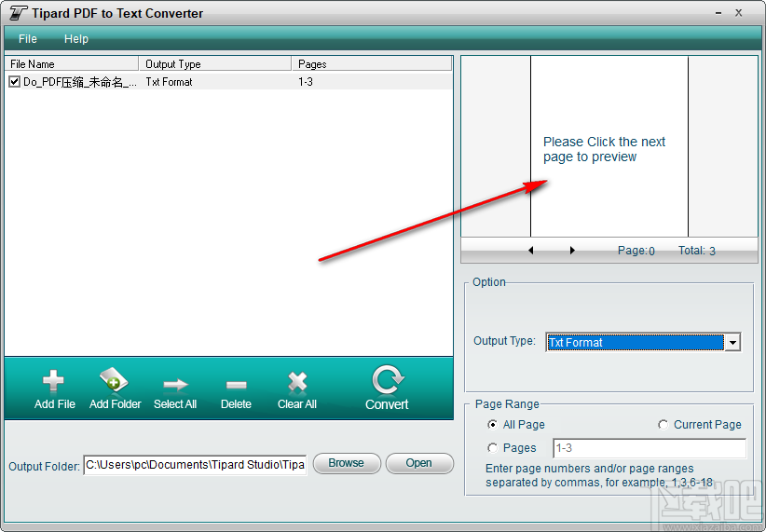This screenshot has width=766, height=532.
Task: Click the Txt Format cell in file row
Action: 169,82
